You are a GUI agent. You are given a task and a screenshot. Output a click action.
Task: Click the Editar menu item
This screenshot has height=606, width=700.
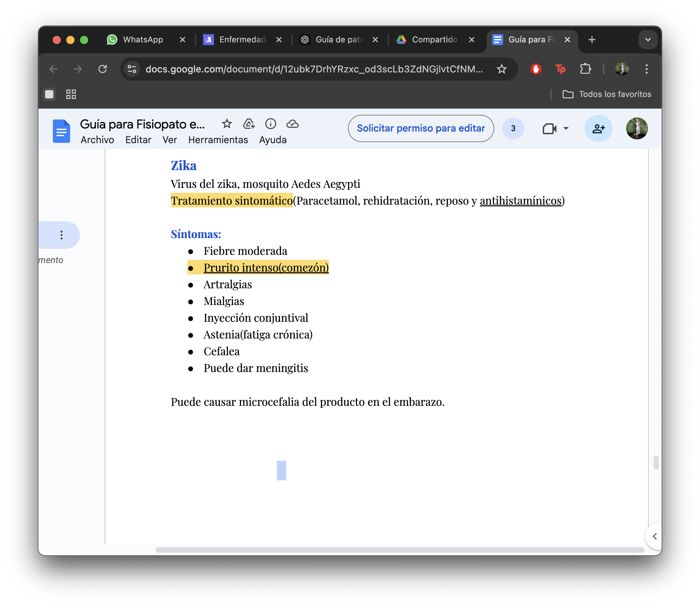coord(137,140)
